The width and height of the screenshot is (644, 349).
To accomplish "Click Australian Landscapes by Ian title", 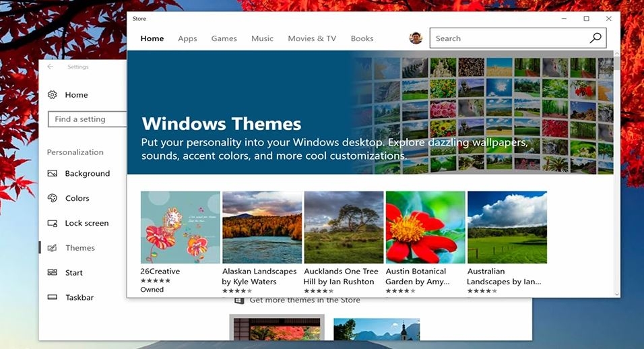I will (504, 276).
